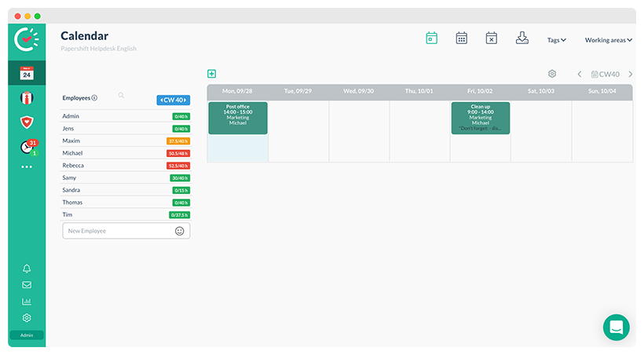
Task: Go to next calendar week arrow
Action: point(630,74)
